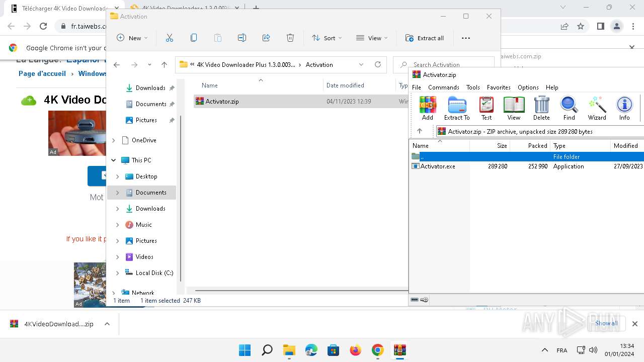Open the WinRAR Favorites menu

point(499,87)
